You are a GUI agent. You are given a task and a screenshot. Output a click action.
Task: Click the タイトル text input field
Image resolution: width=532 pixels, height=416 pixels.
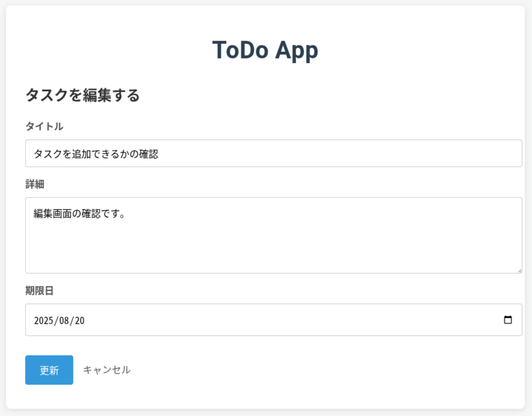(273, 154)
